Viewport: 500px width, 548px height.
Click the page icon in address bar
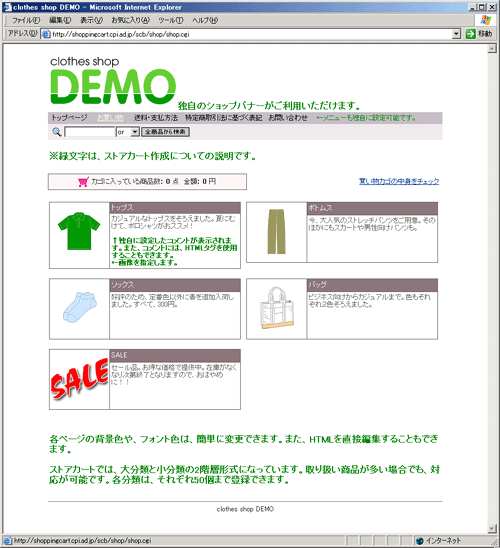pyautogui.click(x=46, y=34)
